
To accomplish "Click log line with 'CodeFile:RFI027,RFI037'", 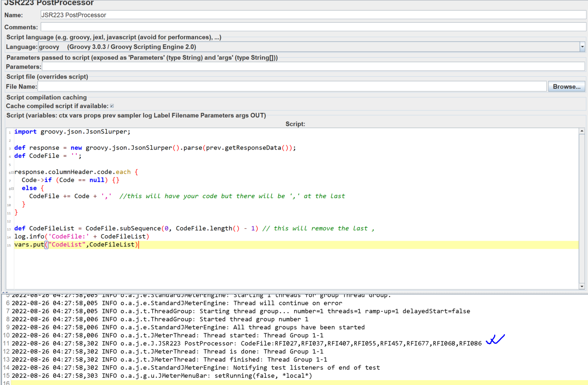I will point(247,343).
